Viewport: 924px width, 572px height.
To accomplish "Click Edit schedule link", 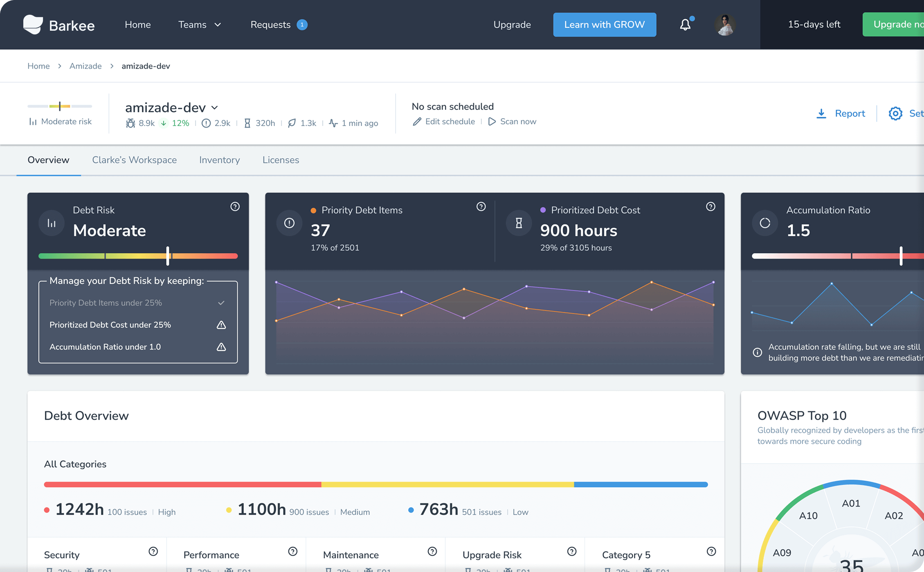I will (x=444, y=122).
